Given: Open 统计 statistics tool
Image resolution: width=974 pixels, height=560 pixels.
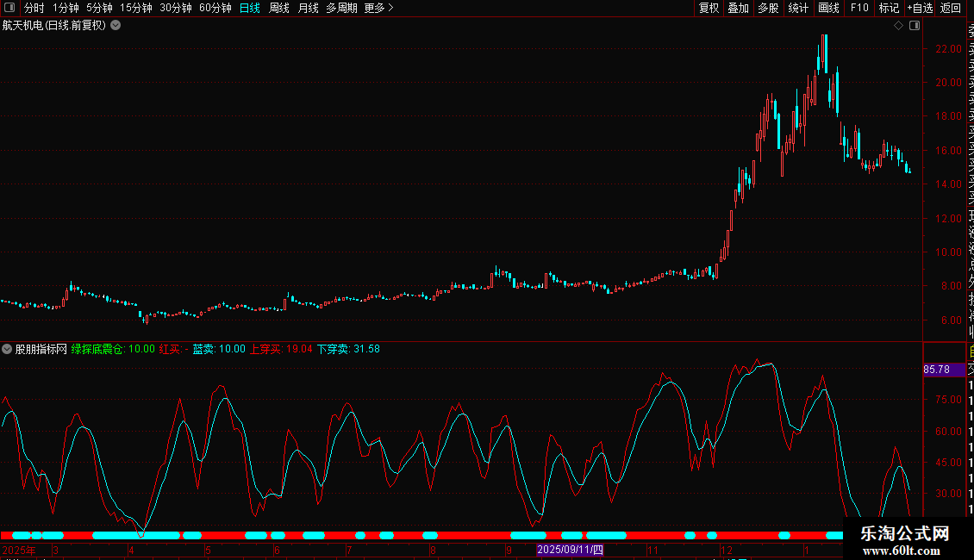Looking at the screenshot, I should (x=798, y=8).
